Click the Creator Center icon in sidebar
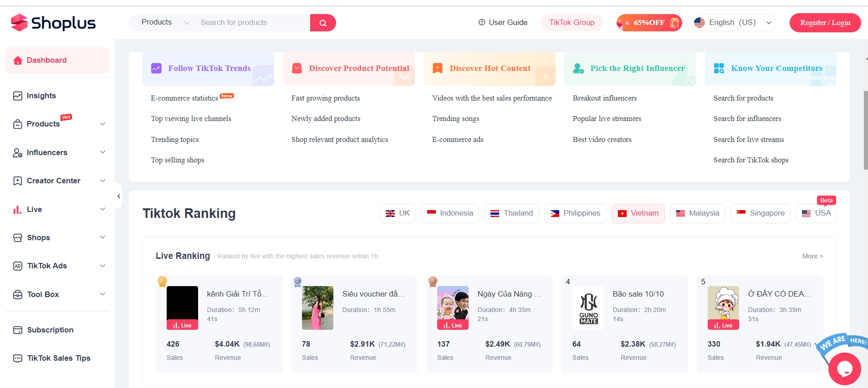 [18, 181]
